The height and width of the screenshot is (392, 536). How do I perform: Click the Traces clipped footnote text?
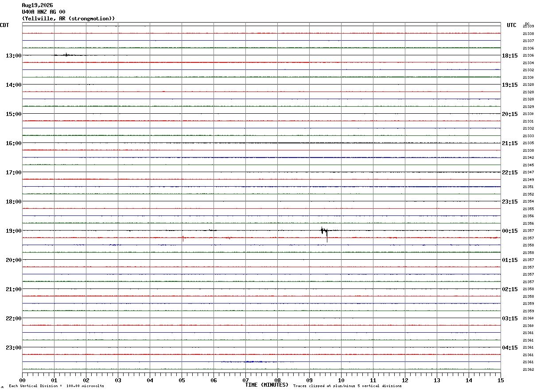click(x=347, y=386)
